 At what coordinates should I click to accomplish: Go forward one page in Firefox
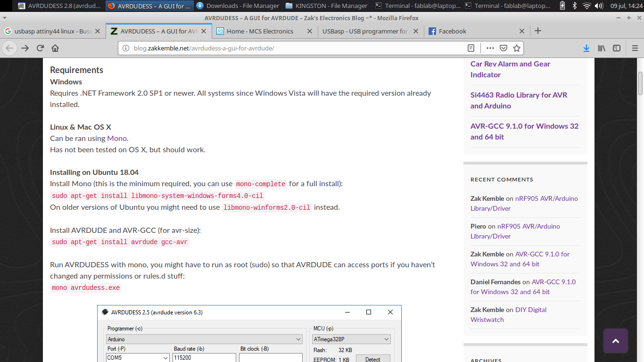pyautogui.click(x=25, y=48)
